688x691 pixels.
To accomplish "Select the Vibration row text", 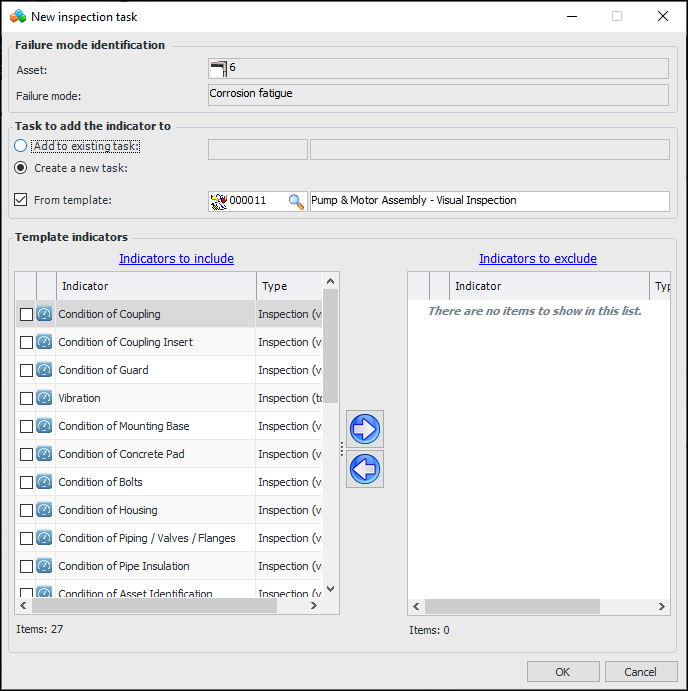I will pyautogui.click(x=79, y=398).
